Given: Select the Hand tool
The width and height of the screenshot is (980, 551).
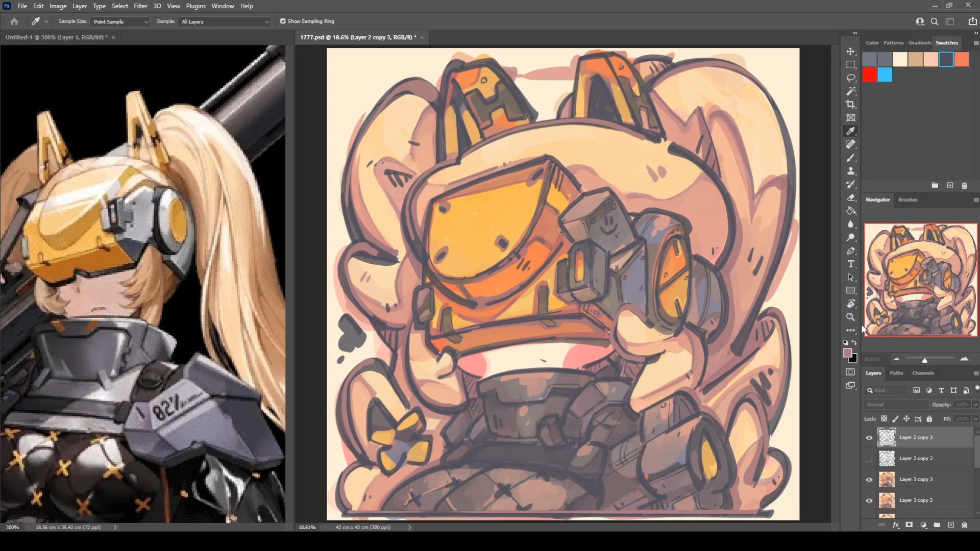Looking at the screenshot, I should pos(851,304).
